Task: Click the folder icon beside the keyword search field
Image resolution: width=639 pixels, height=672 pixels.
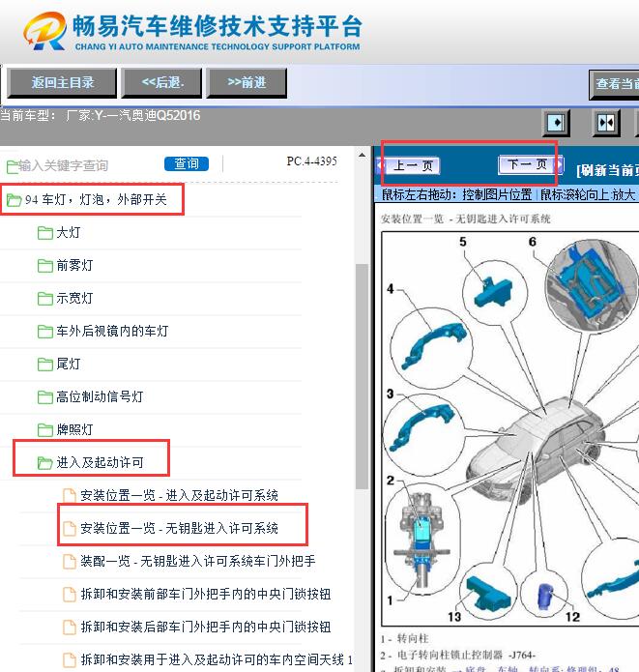Action: [12, 166]
